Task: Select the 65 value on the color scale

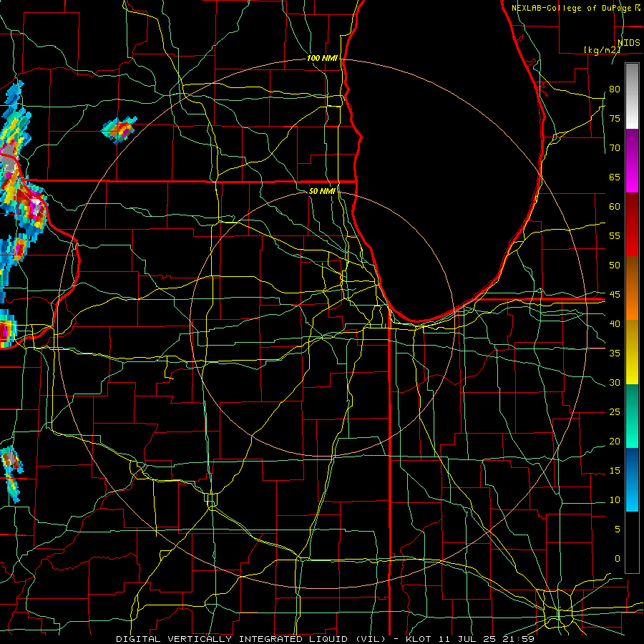Action: 615,177
